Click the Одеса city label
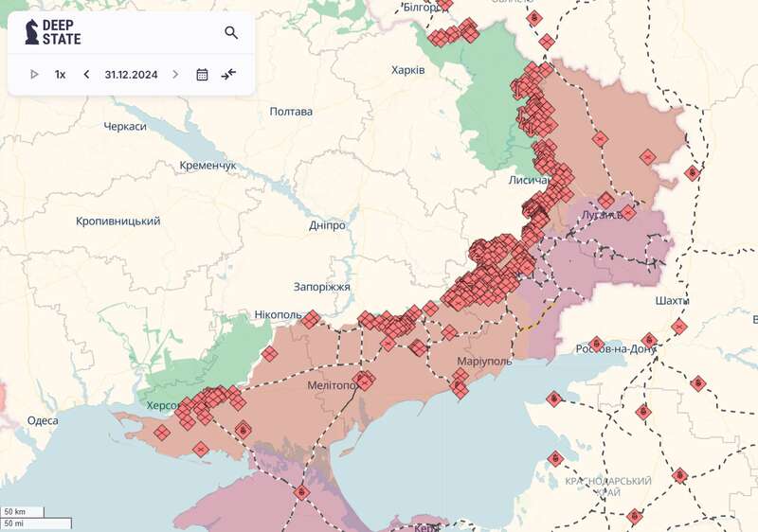758x532 pixels. 43,420
